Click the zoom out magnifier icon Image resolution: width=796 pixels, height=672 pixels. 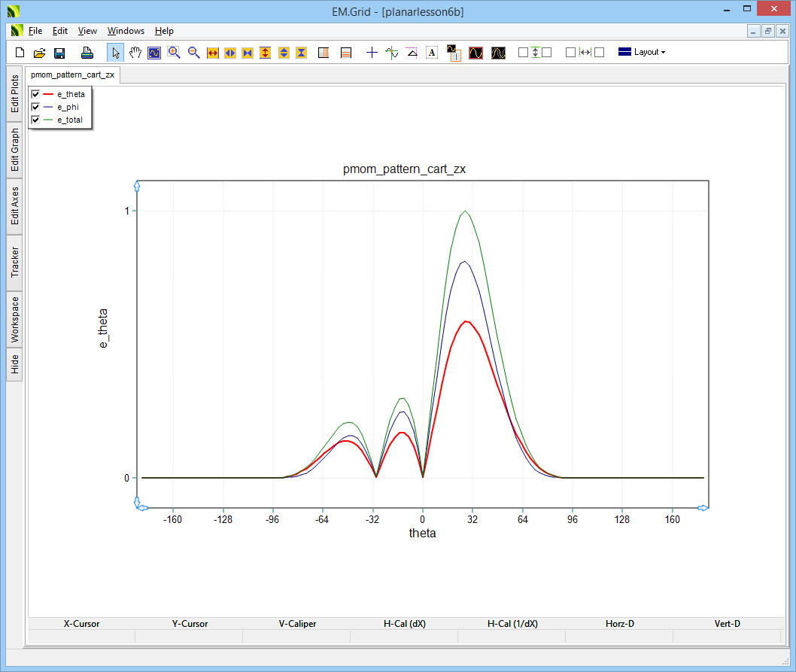click(193, 53)
